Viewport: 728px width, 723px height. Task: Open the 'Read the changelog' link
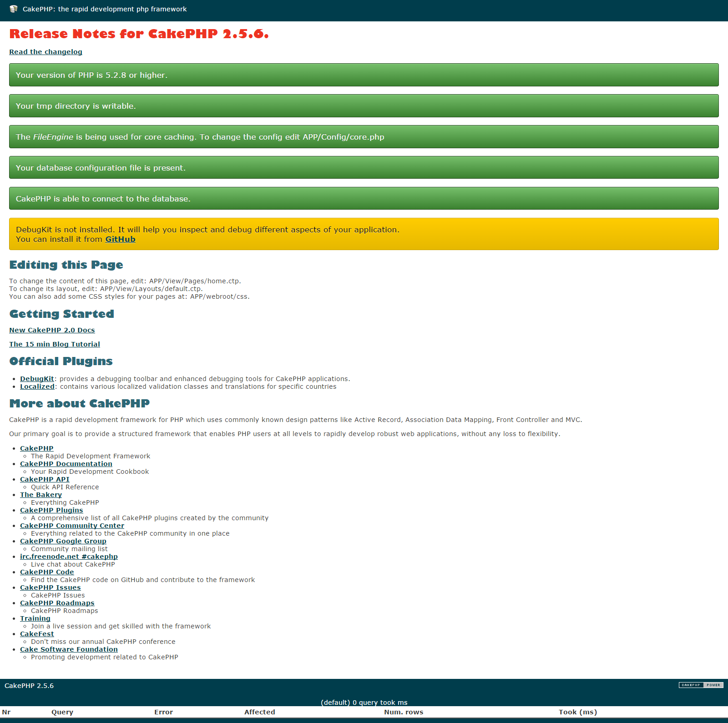point(45,52)
